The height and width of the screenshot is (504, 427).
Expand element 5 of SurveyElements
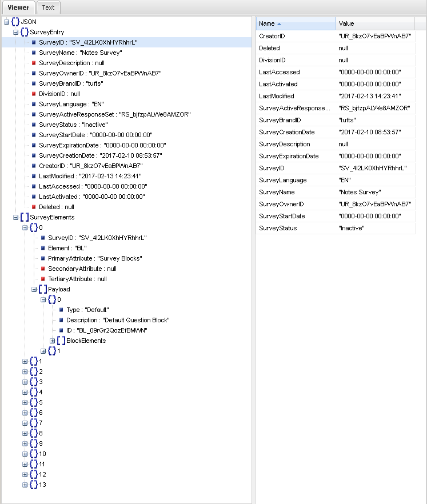click(25, 402)
